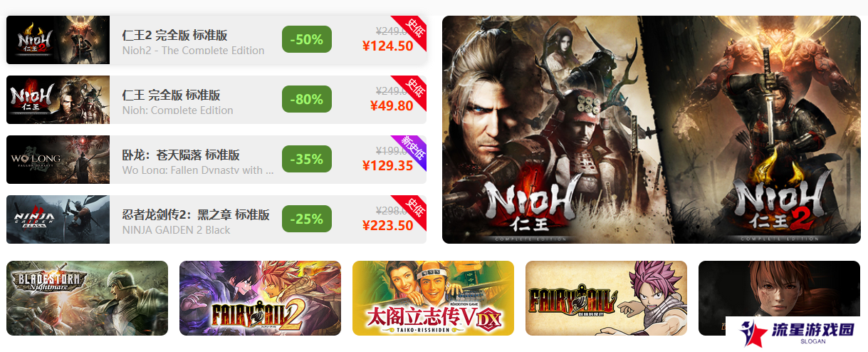Open the 太阁立志传V DX game card
The image size is (868, 352).
433,298
